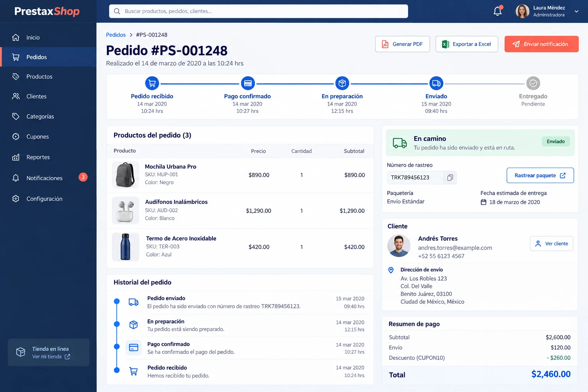Click Exportar a Excel button

467,44
